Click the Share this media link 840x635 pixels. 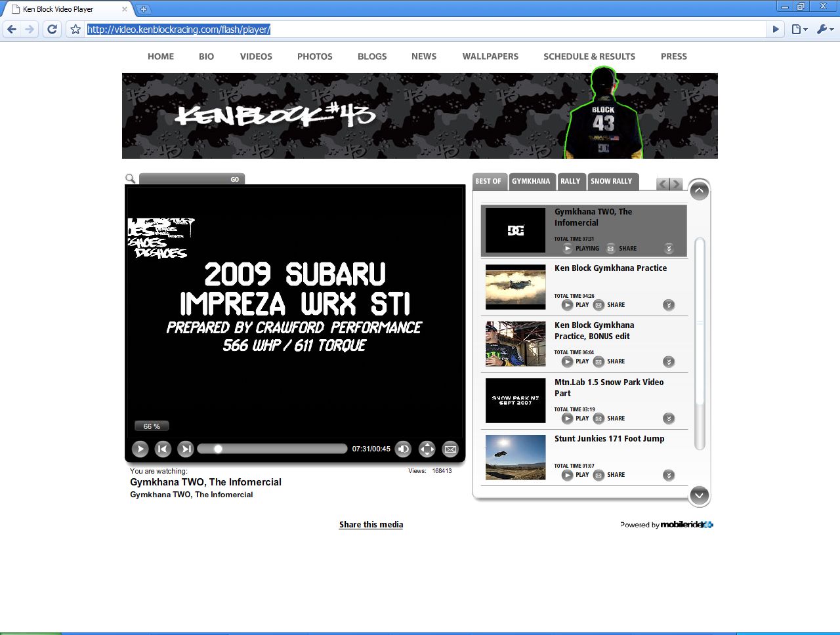coord(371,524)
